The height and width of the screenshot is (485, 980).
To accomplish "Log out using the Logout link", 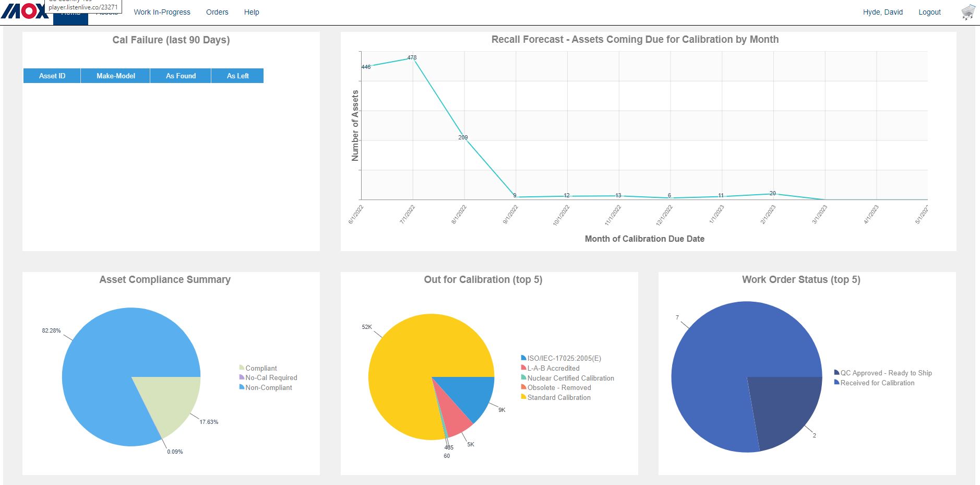I will coord(929,12).
